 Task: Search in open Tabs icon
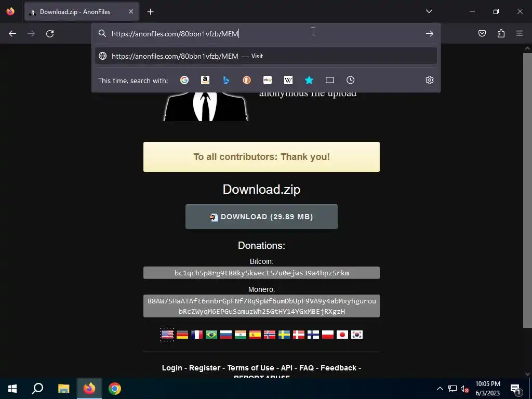[x=330, y=80]
